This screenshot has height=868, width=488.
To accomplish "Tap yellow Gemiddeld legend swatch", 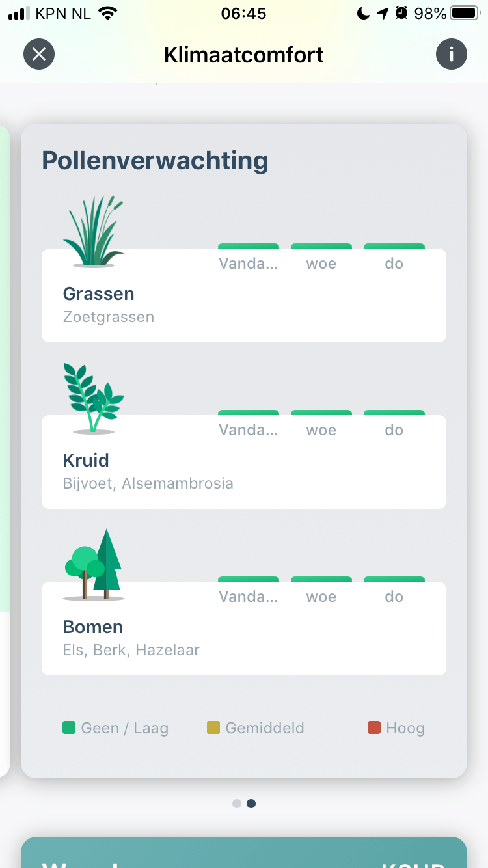I will (213, 727).
